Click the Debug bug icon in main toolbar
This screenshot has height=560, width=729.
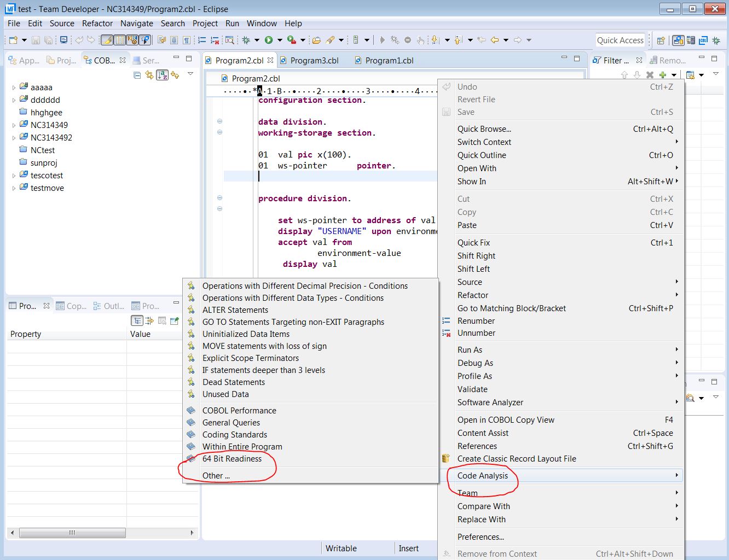click(246, 40)
